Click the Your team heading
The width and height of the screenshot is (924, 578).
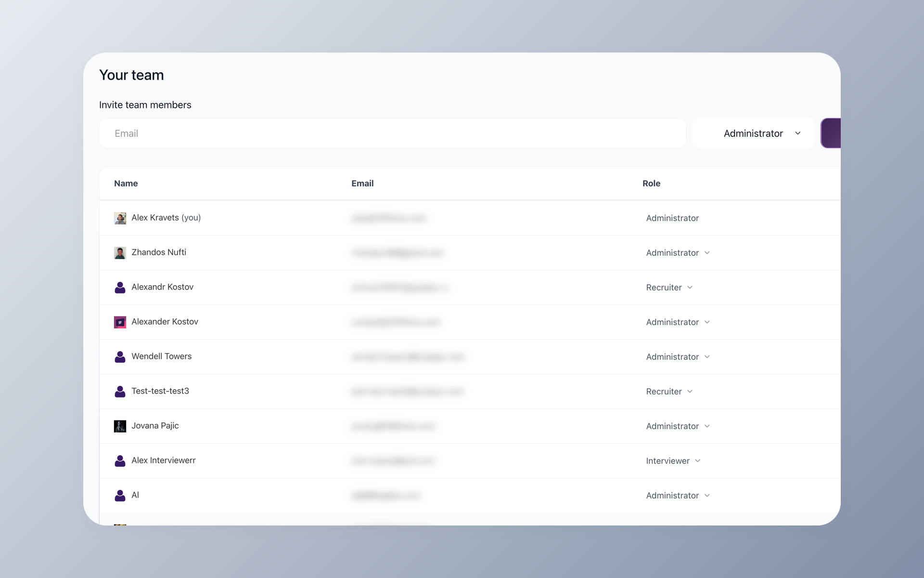point(131,75)
